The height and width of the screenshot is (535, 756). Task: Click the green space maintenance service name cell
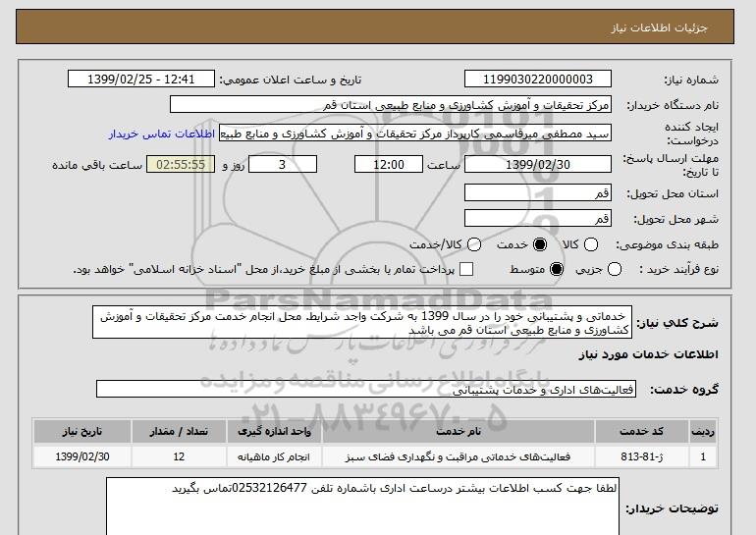459,456
